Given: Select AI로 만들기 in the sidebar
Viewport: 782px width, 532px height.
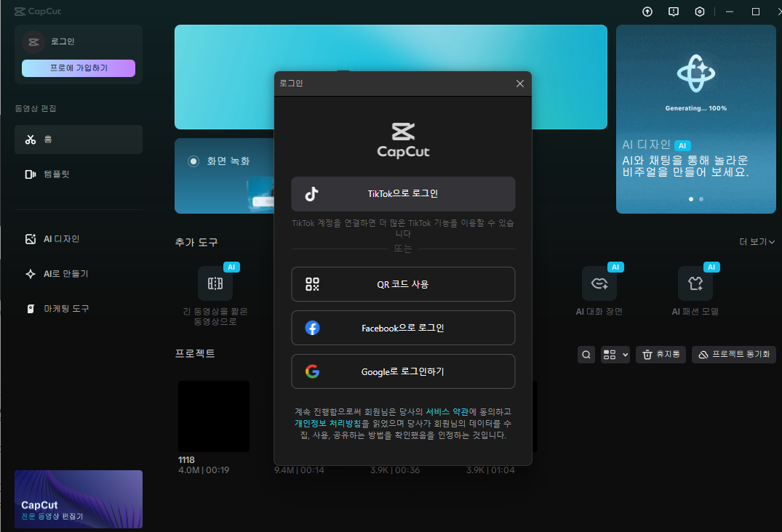Looking at the screenshot, I should point(79,274).
